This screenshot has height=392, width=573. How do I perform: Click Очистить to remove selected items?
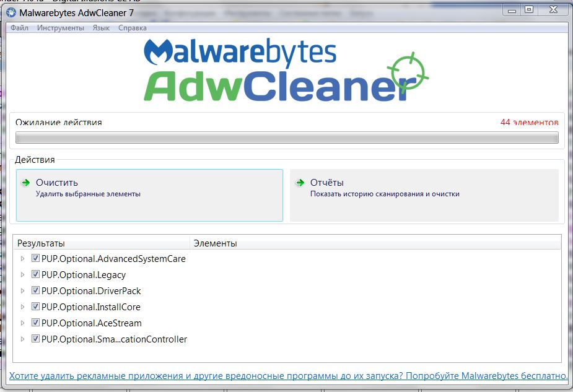tap(149, 195)
